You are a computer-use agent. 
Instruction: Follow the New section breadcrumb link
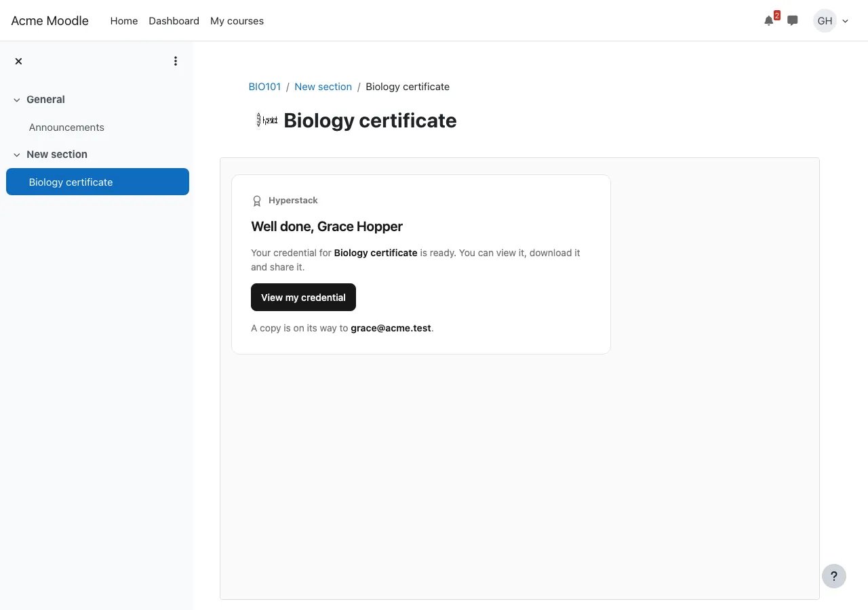323,87
